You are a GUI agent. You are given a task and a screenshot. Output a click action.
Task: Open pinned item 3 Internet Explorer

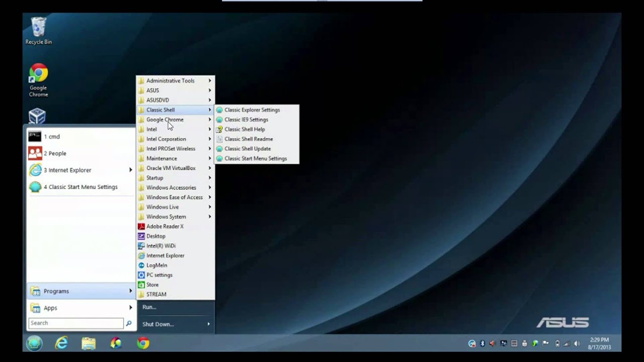(x=81, y=170)
